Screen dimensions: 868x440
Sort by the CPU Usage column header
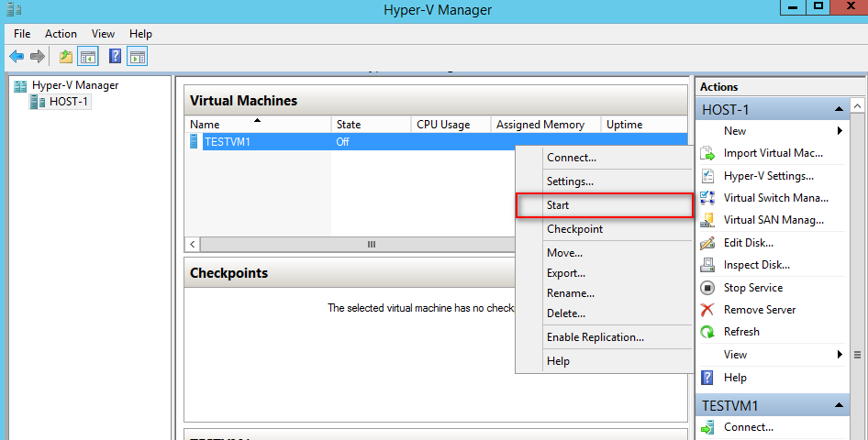[451, 125]
